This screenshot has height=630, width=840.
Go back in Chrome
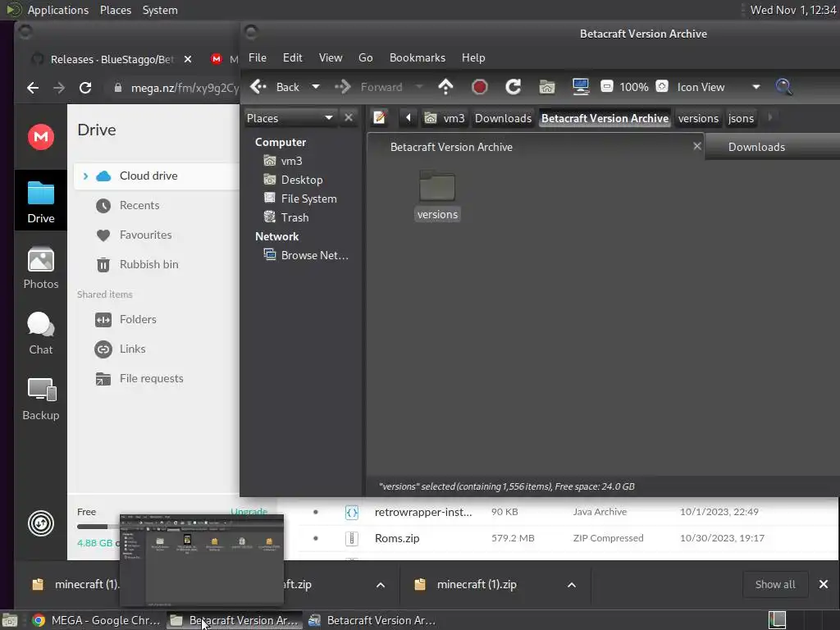point(33,87)
